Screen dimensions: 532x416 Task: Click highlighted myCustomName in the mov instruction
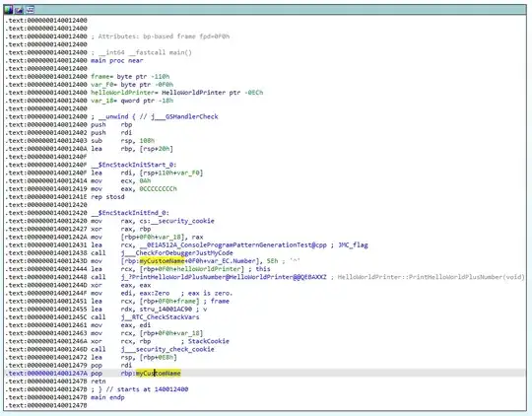point(162,261)
